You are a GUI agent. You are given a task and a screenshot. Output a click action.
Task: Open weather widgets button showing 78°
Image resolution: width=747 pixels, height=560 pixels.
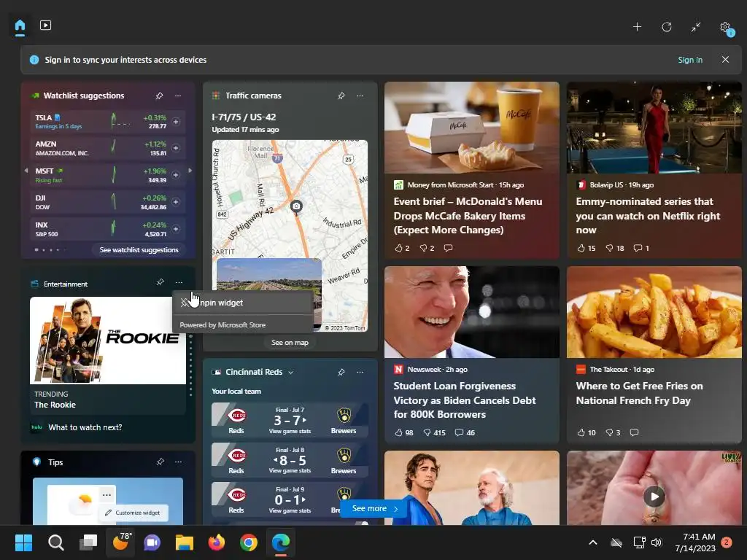(120, 542)
